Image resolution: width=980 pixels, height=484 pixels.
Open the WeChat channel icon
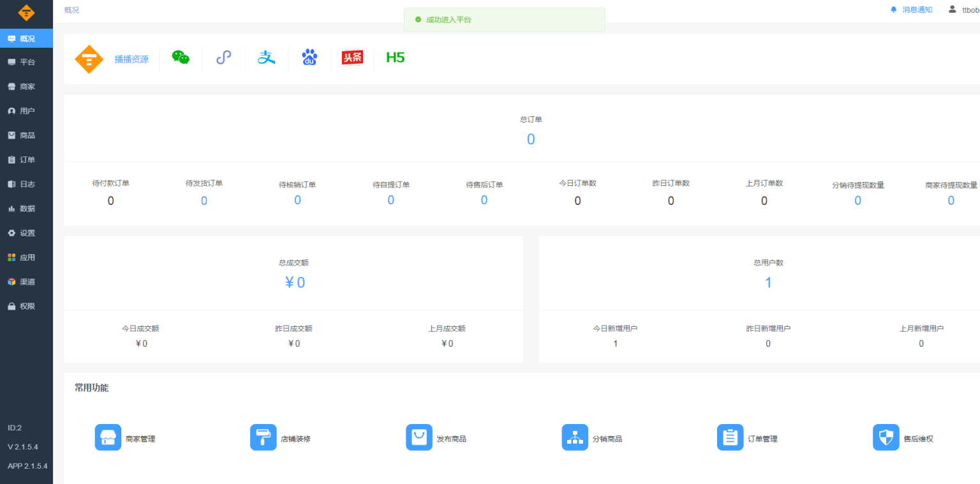coord(181,57)
